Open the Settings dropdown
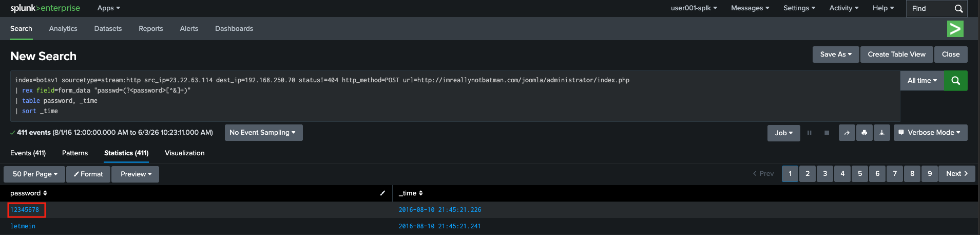Screen dimensions: 980x235 tap(799, 8)
